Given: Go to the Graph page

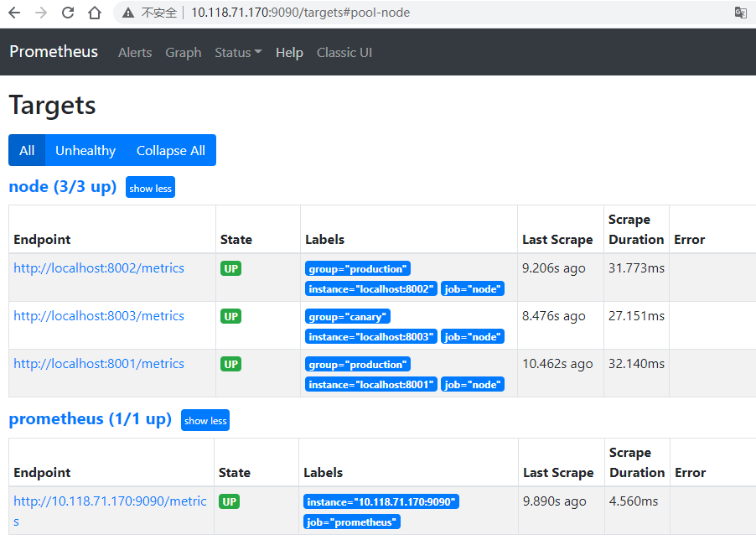Looking at the screenshot, I should point(183,52).
